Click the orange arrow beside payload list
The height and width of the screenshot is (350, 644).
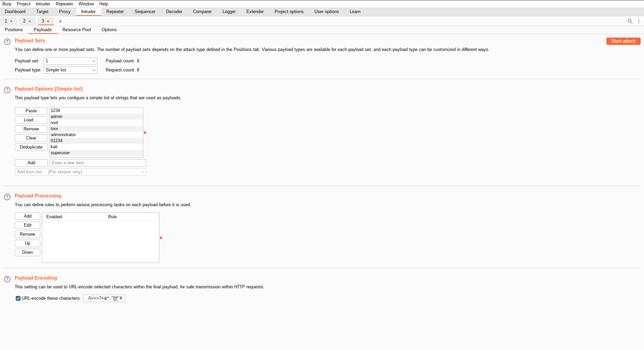[145, 133]
